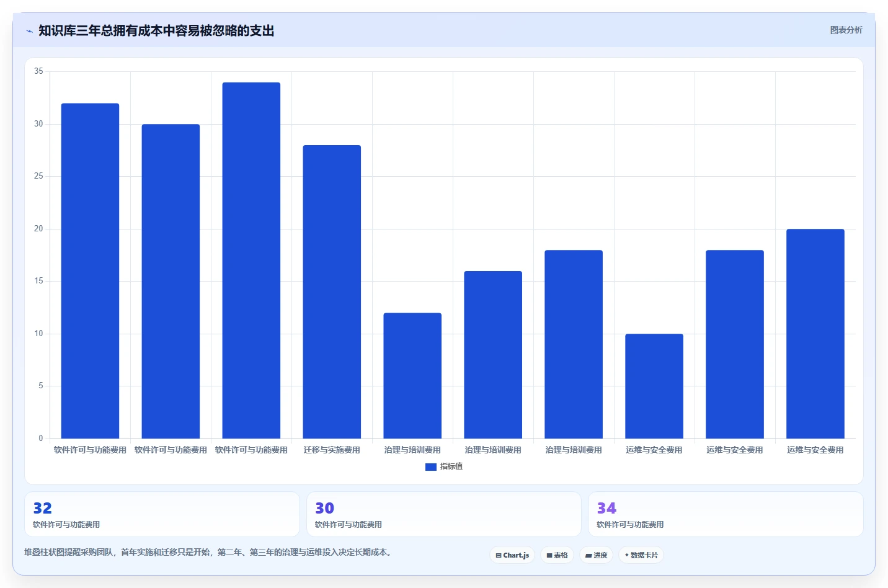Click the x-axis label under the 20-value bar
This screenshot has width=888, height=588.
tap(815, 450)
